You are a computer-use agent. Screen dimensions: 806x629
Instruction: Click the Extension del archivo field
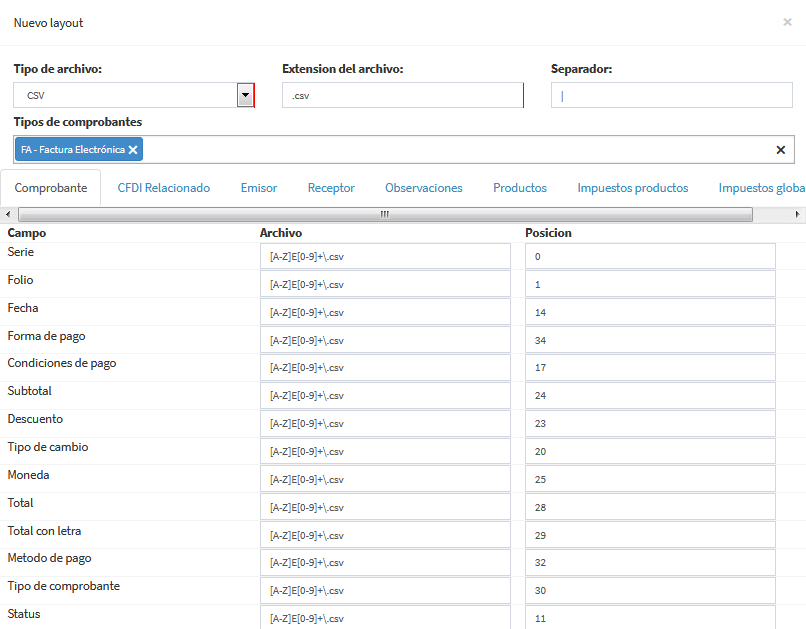(x=402, y=96)
